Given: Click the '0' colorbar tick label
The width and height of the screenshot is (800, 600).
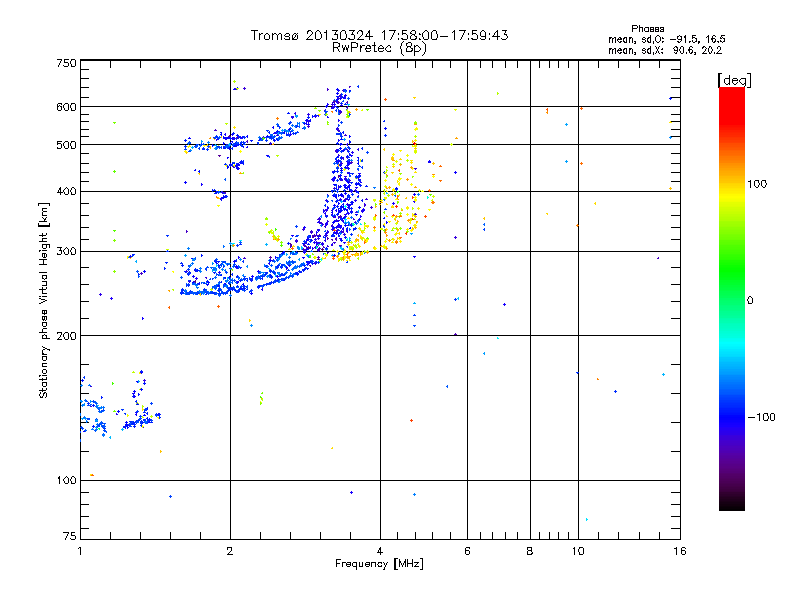Looking at the screenshot, I should 750,301.
